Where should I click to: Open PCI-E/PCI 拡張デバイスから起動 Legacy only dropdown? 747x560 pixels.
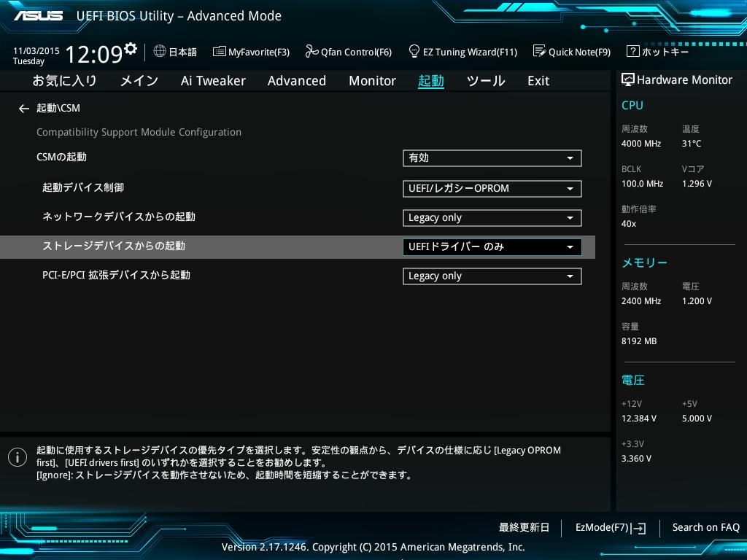[x=492, y=276]
